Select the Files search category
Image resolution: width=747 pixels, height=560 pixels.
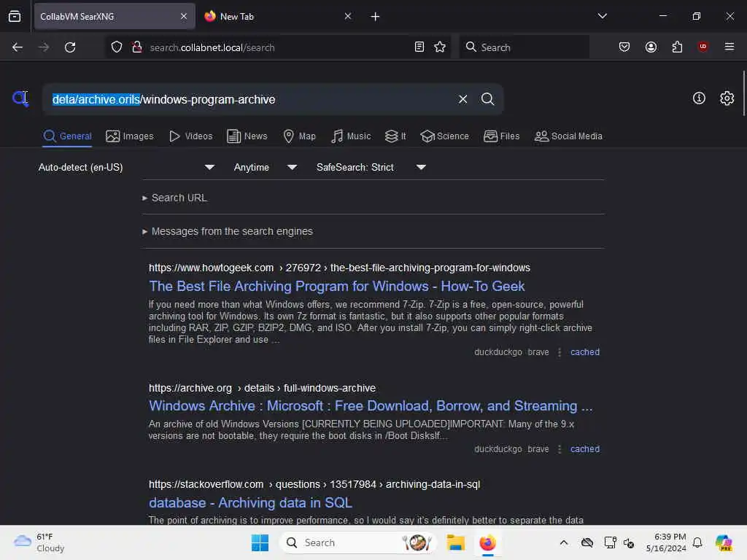tap(501, 136)
